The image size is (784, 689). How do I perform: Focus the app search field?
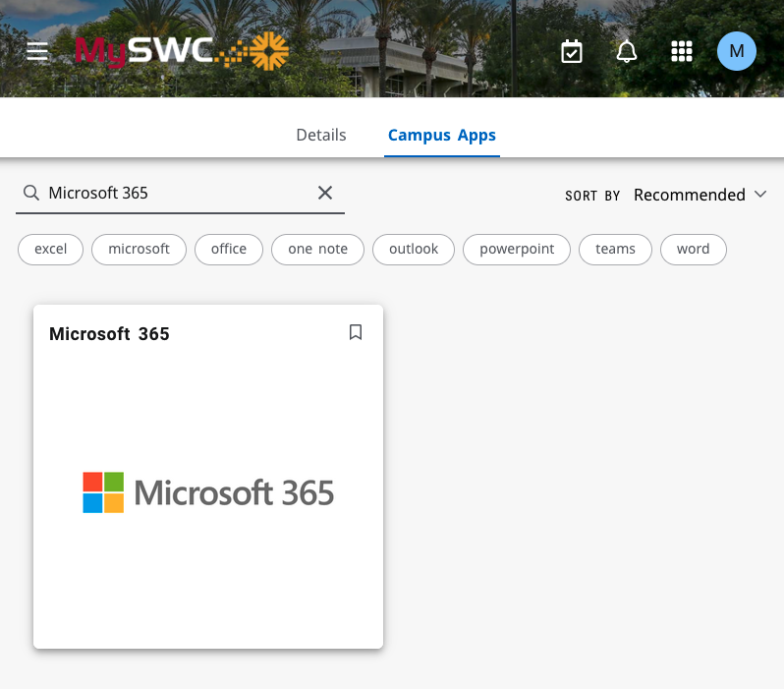click(x=180, y=194)
